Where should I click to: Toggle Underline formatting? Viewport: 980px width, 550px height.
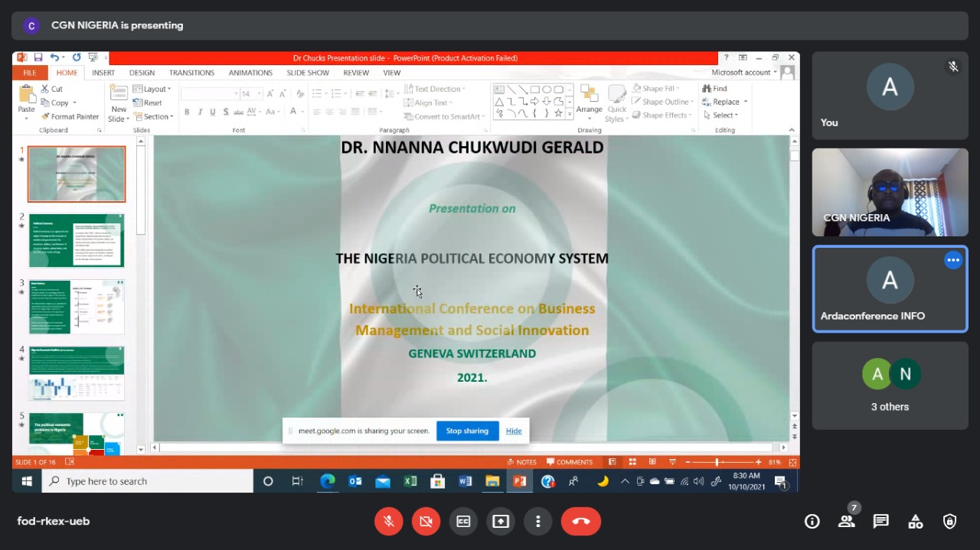coord(212,112)
